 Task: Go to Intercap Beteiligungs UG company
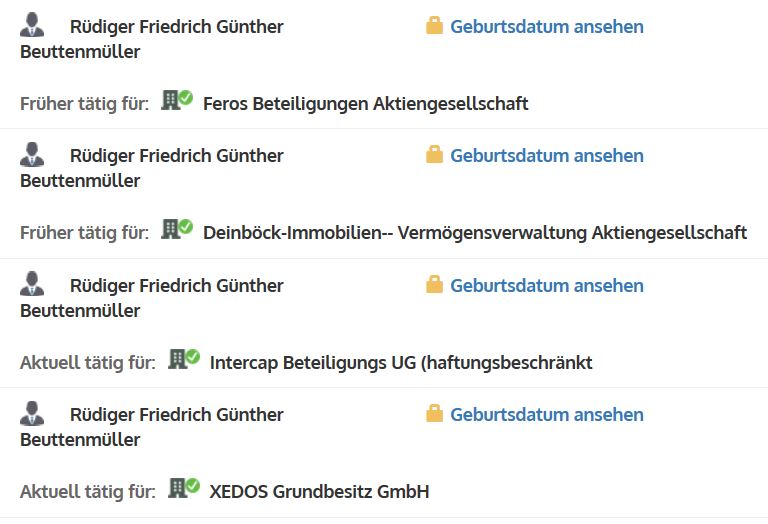[400, 362]
